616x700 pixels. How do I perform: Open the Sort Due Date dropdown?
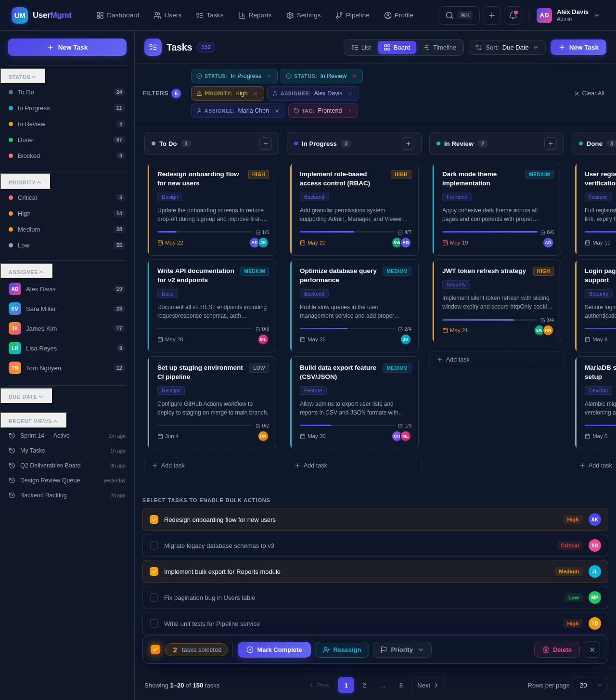(x=507, y=47)
